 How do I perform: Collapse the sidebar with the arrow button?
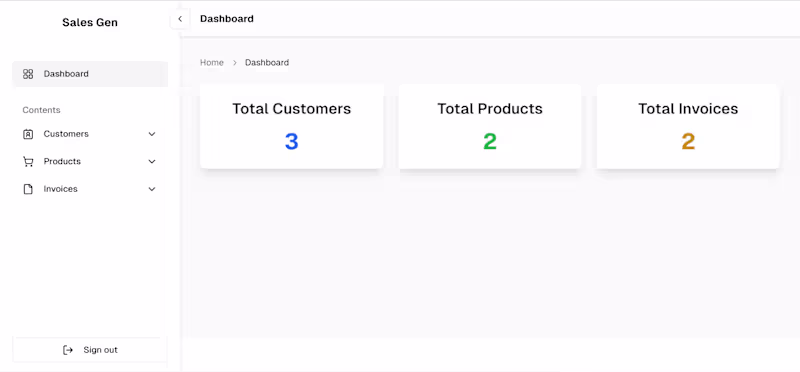coord(180,19)
